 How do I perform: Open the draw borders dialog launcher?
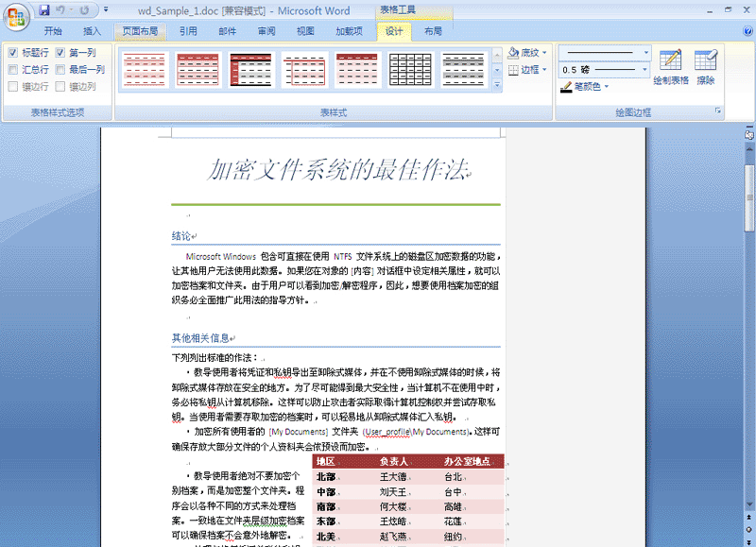click(718, 112)
